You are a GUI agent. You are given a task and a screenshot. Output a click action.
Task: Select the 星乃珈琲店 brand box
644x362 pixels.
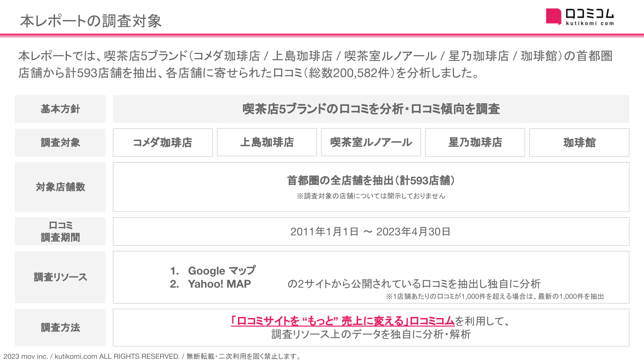coord(475,142)
